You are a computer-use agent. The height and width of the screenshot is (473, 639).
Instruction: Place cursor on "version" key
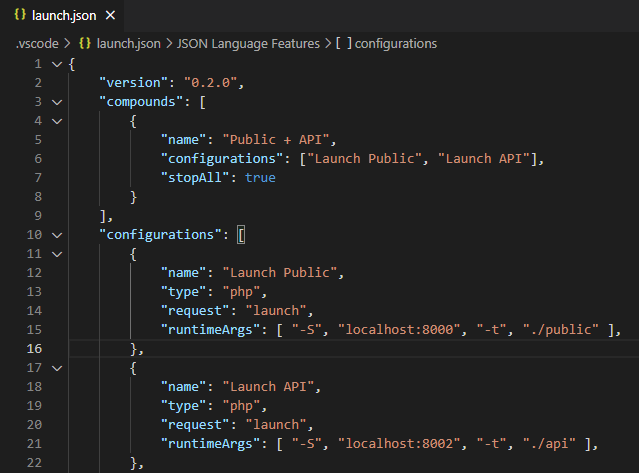133,83
